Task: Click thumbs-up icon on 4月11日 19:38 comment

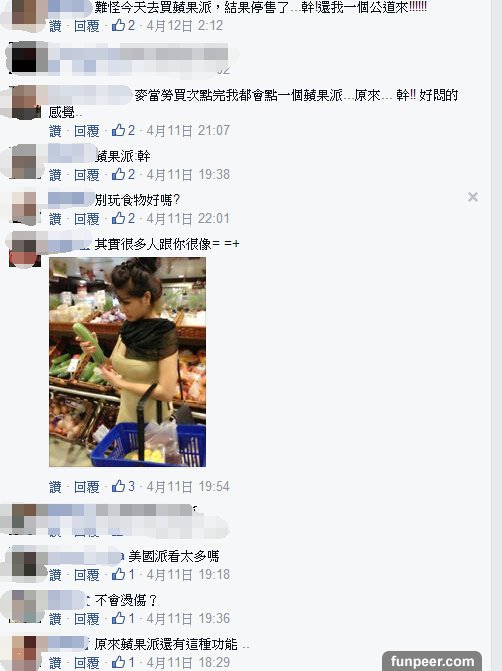Action: click(x=118, y=174)
